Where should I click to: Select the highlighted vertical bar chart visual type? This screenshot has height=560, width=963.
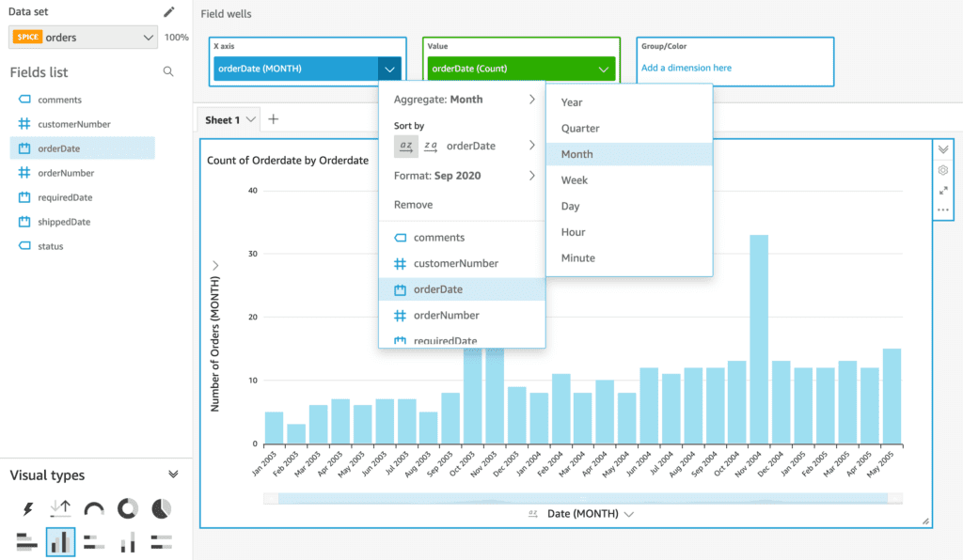click(60, 542)
